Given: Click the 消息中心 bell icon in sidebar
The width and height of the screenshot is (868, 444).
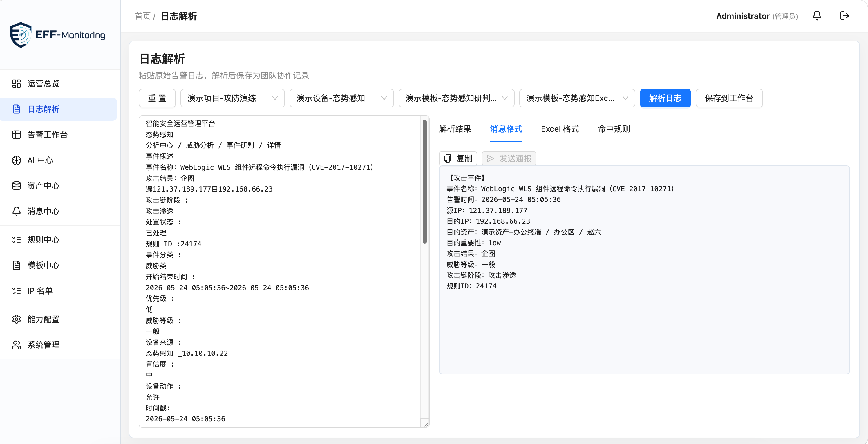Looking at the screenshot, I should 17,211.
